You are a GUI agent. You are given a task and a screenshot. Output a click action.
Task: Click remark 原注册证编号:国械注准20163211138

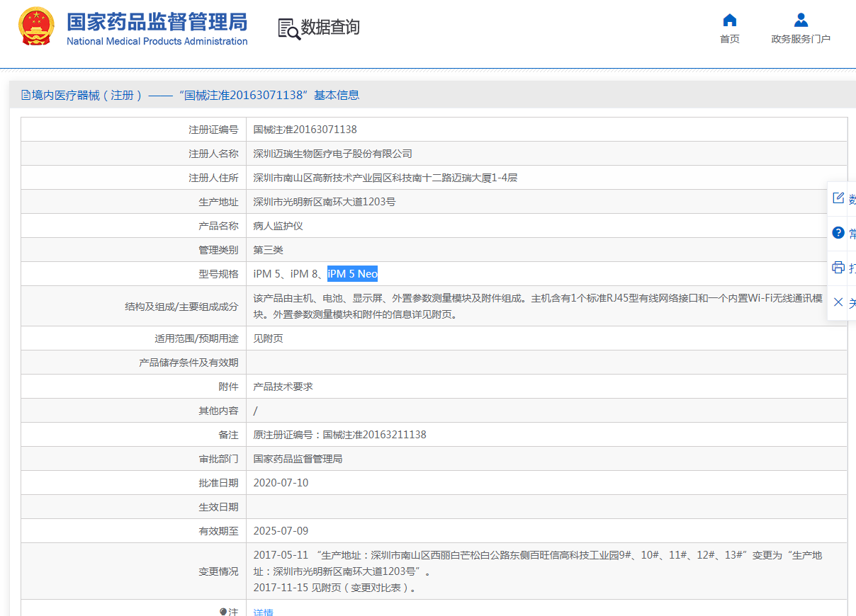point(340,435)
